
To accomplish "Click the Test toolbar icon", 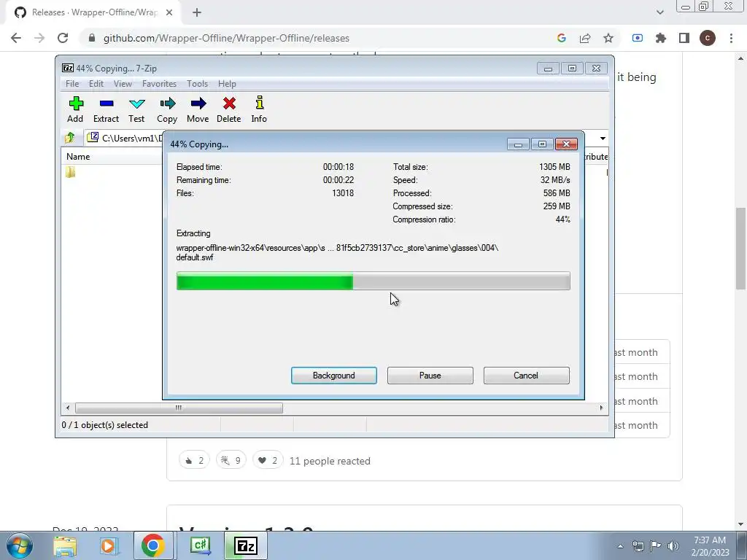I will pos(136,109).
